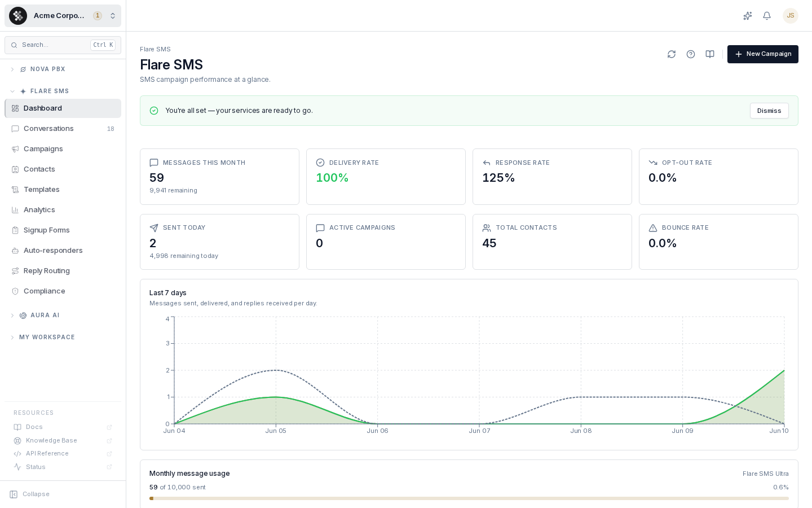Click the Bounce Rate warning icon
This screenshot has height=508, width=812.
653,228
